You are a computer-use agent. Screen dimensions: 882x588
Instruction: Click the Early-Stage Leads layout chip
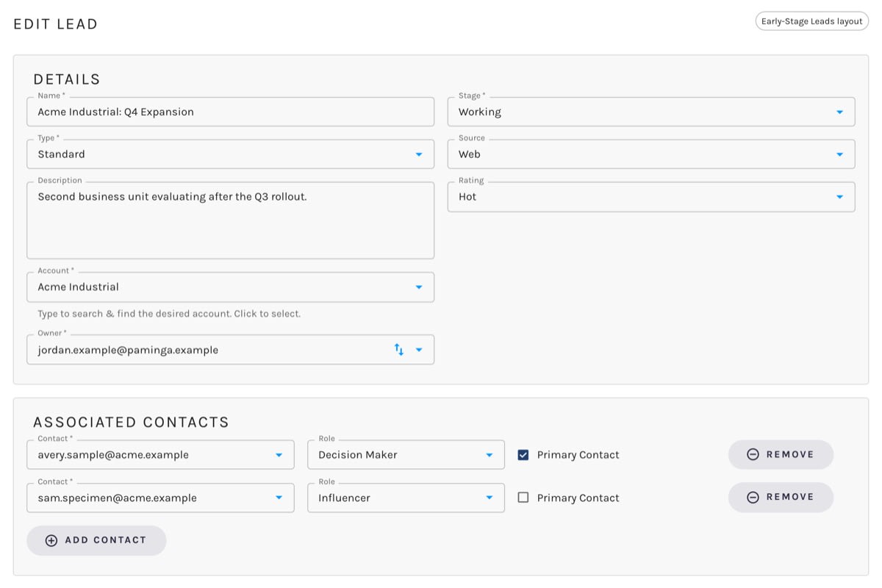click(811, 21)
